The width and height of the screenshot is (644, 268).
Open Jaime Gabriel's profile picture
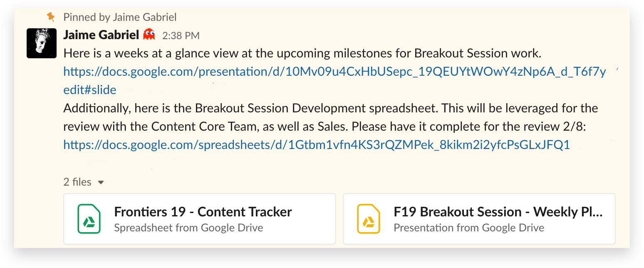[42, 43]
